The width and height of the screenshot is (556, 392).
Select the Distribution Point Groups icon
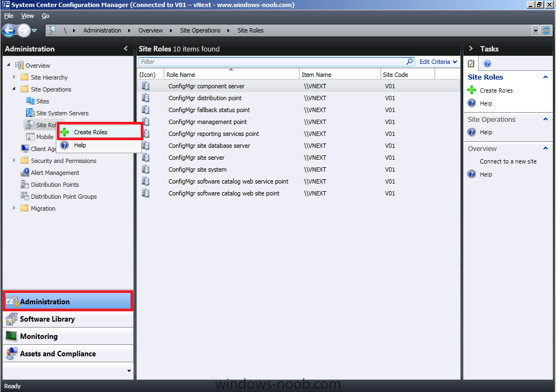25,196
